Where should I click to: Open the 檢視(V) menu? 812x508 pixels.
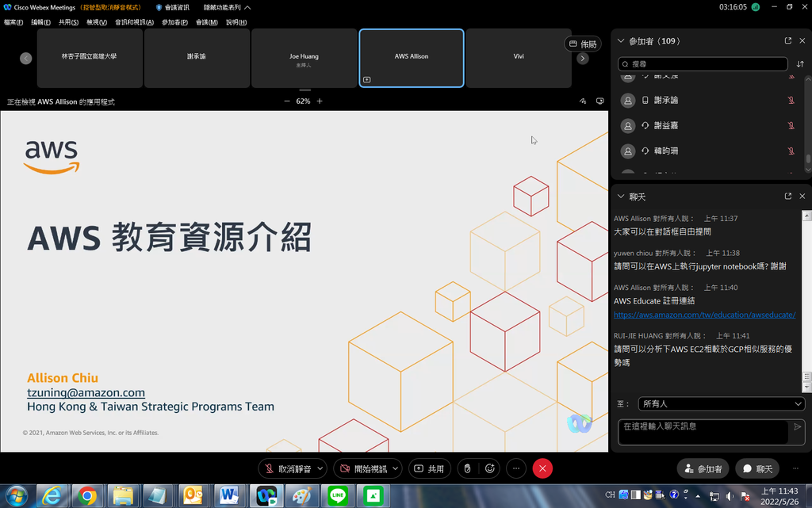[x=96, y=22]
